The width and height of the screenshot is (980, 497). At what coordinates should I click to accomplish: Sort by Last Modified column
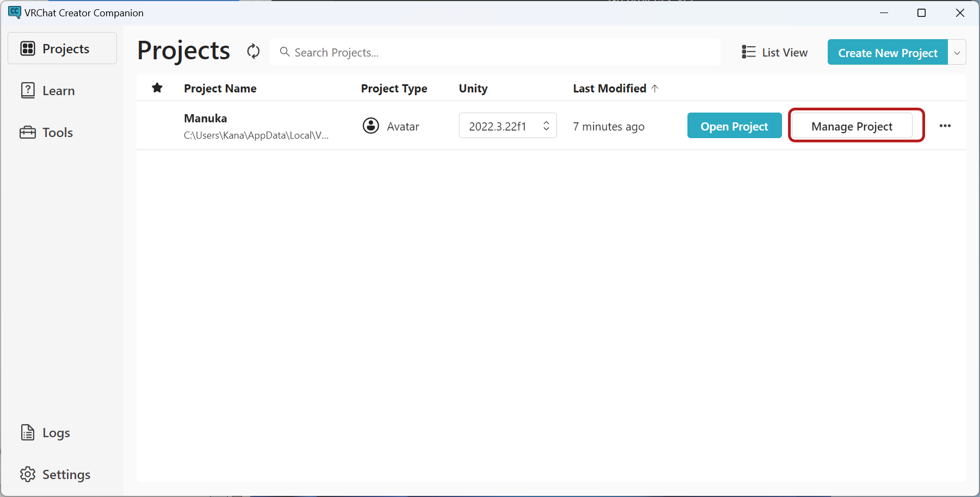click(x=616, y=89)
